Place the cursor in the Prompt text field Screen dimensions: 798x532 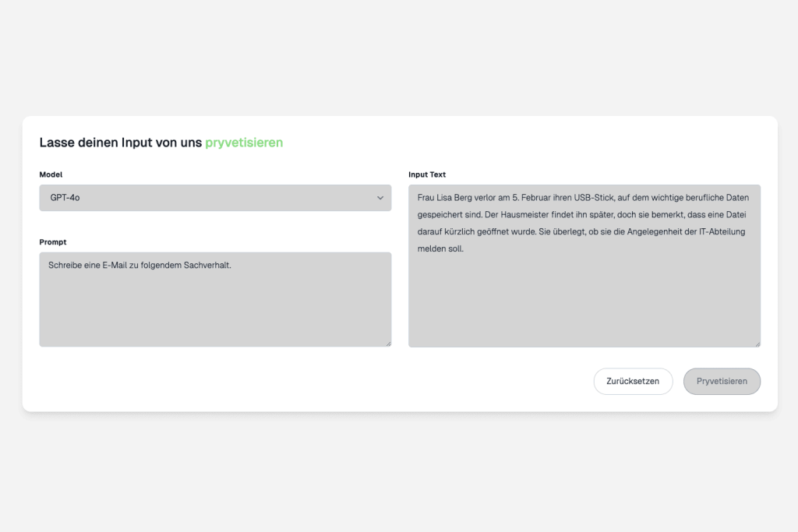point(215,299)
